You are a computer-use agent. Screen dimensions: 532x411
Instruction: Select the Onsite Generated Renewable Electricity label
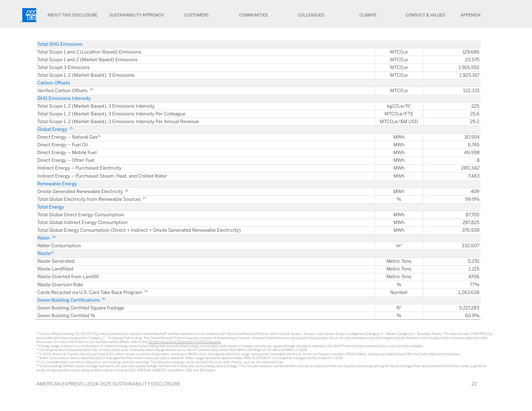[80, 191]
